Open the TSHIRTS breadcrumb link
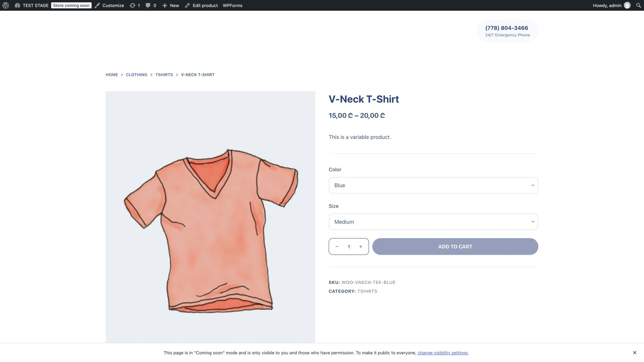644x362 pixels. [164, 75]
